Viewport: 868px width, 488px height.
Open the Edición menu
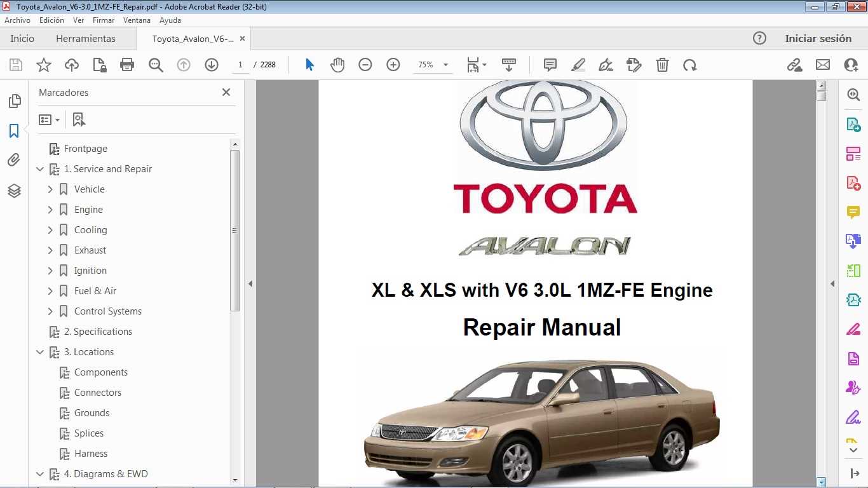(x=51, y=20)
